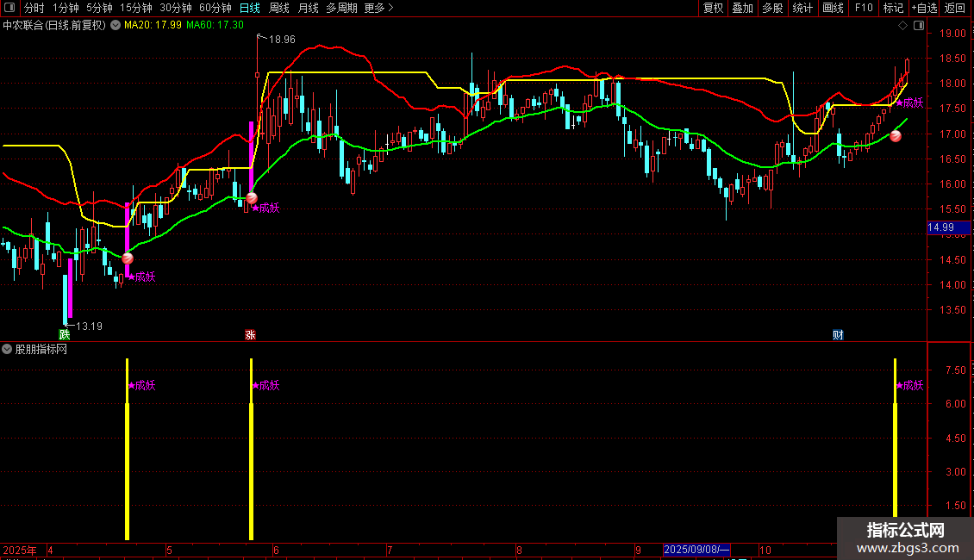Click the red ball signal near 15.70

click(252, 198)
